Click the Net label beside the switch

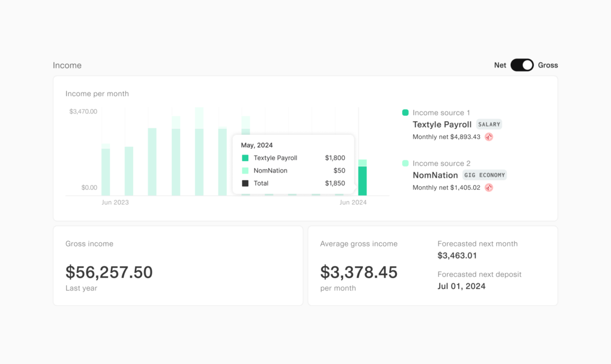pyautogui.click(x=500, y=65)
